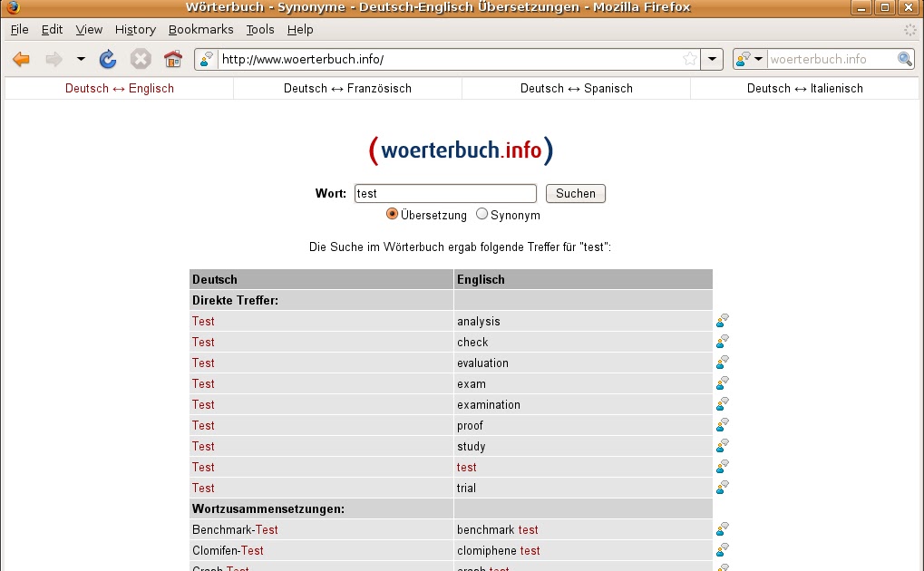Click the 'Wortzusammensetzungen:' section heading
This screenshot has height=571, width=924.
(268, 508)
